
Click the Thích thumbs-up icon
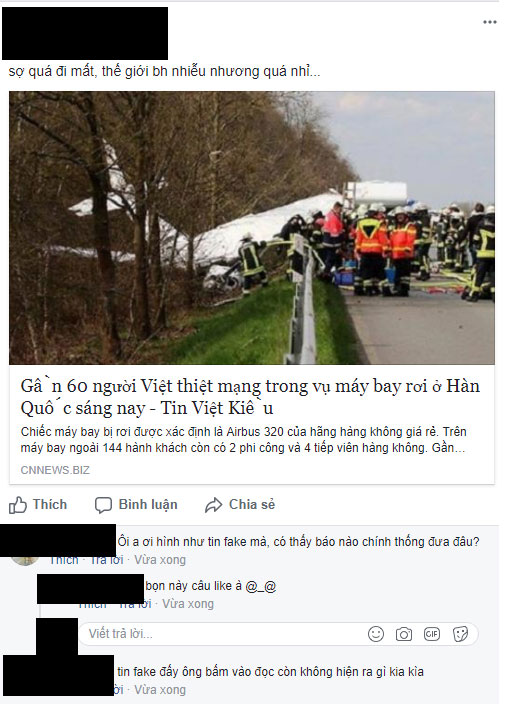coord(18,505)
